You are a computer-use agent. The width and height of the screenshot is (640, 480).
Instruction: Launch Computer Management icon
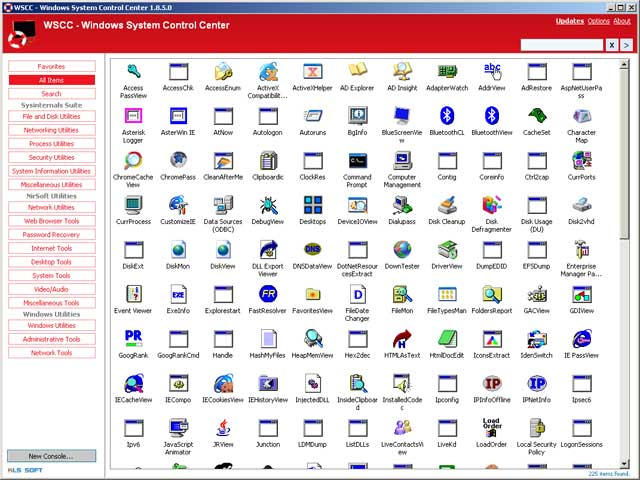tap(402, 161)
